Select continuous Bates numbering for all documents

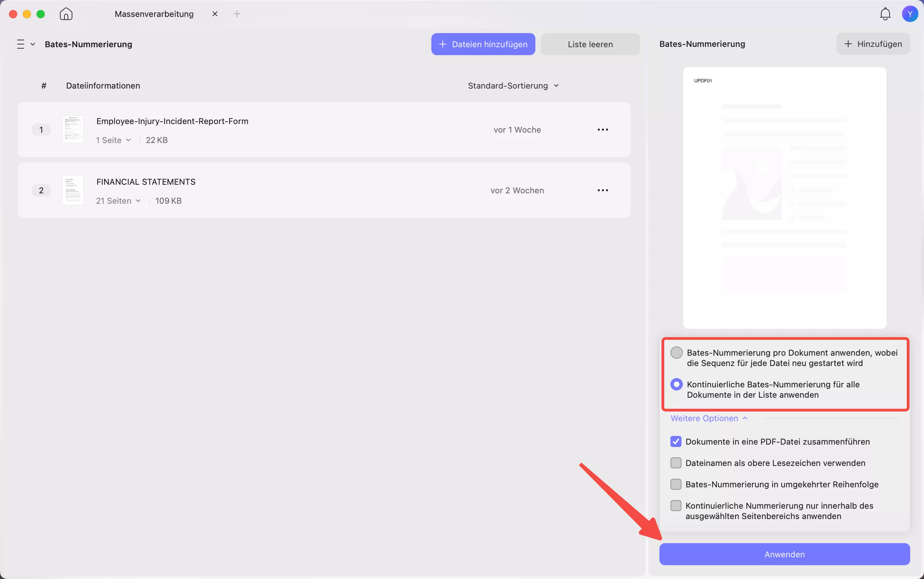676,385
